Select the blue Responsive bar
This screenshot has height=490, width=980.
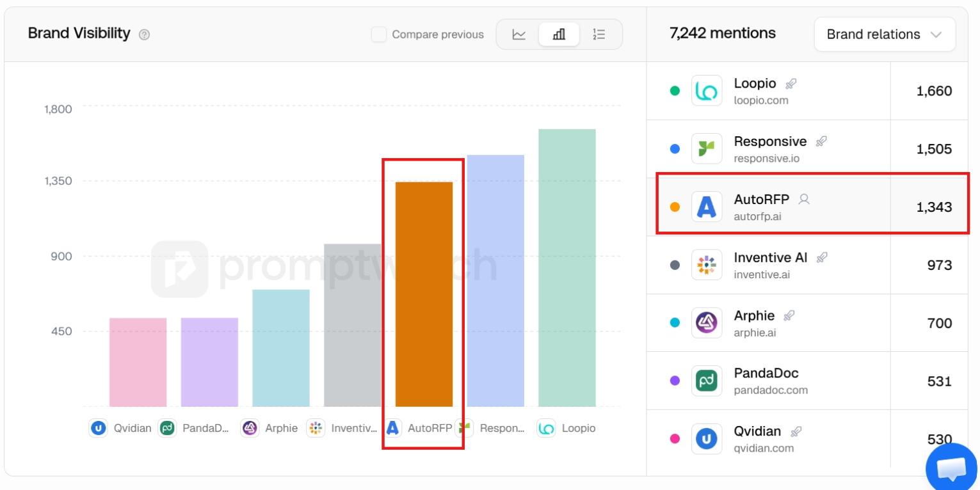click(x=495, y=281)
